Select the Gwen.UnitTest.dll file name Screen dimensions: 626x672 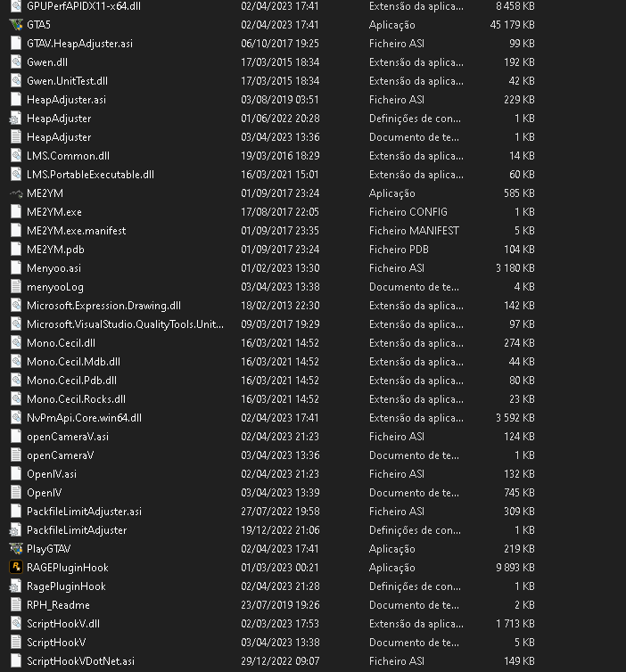(x=67, y=80)
